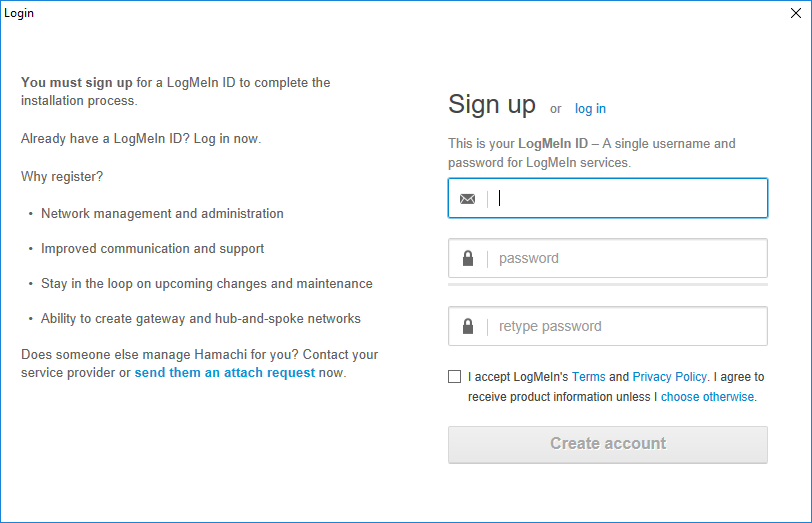
Task: Focus the email address input field
Action: [607, 198]
